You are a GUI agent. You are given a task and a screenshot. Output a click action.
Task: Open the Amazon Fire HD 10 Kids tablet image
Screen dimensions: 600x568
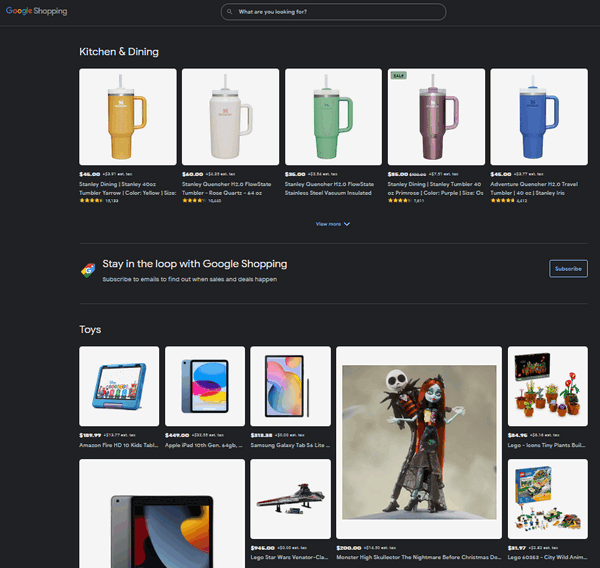coord(119,386)
